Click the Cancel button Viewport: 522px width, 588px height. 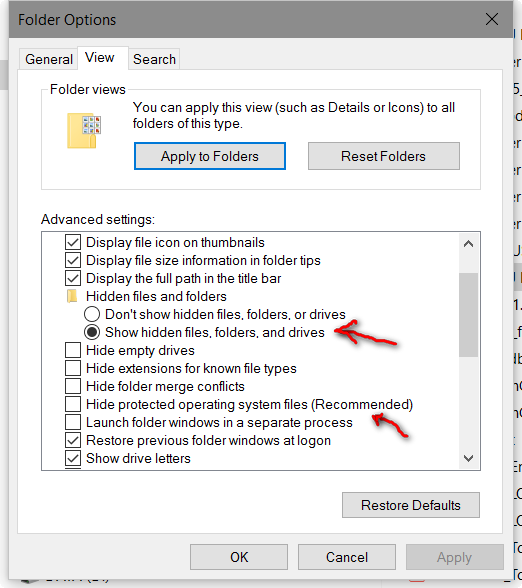coord(347,557)
